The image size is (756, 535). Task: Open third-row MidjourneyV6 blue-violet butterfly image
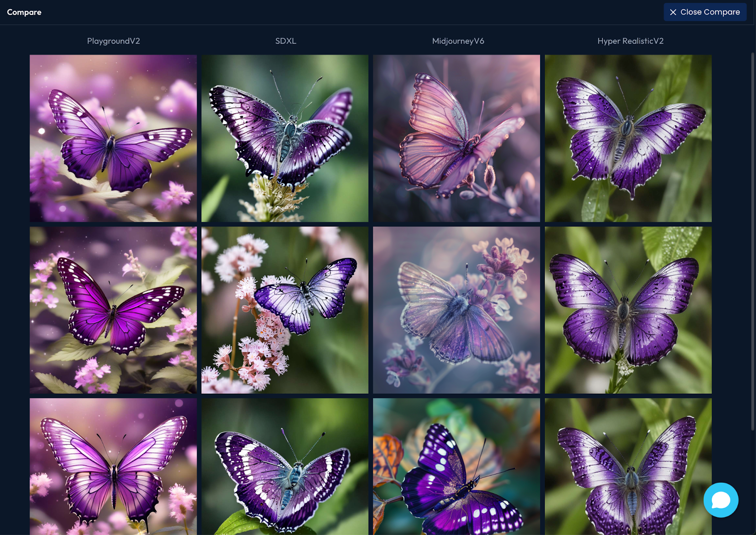[456, 466]
